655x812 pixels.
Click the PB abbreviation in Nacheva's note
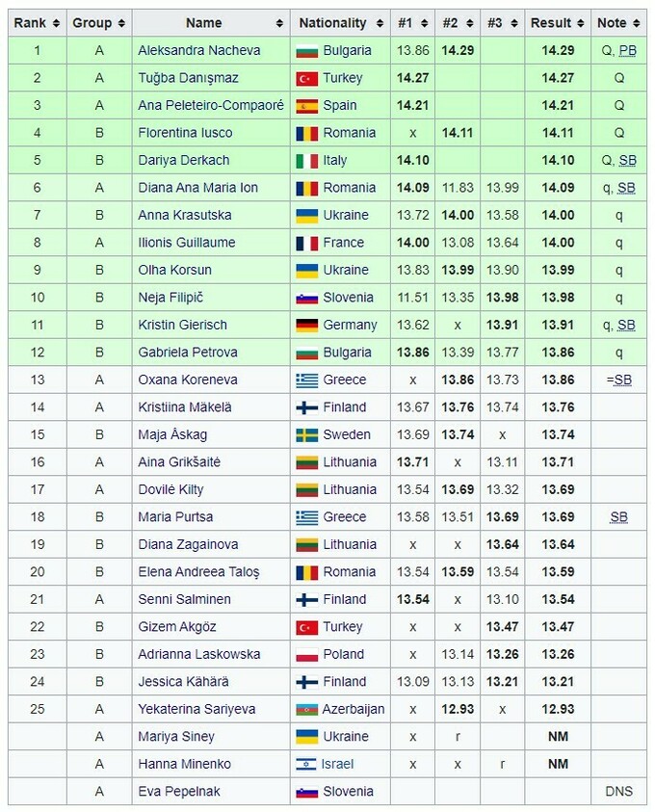[x=627, y=50]
